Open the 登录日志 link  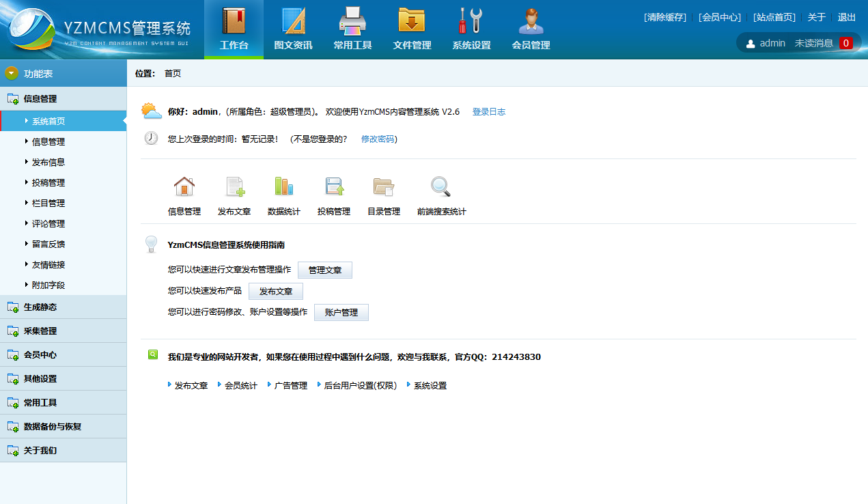click(488, 112)
